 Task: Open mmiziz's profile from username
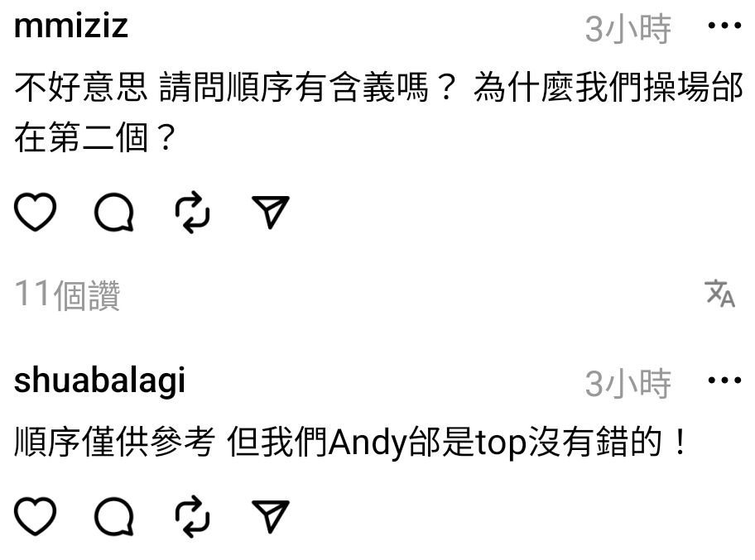71,26
